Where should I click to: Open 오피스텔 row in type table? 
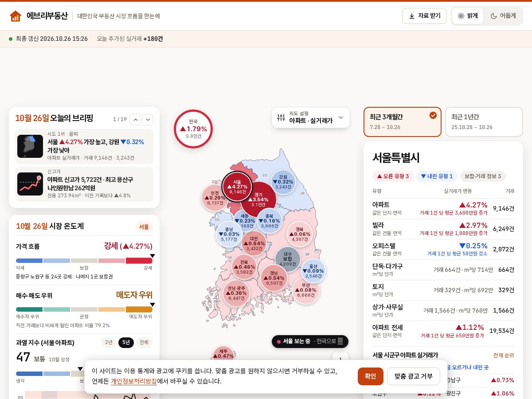pos(443,249)
